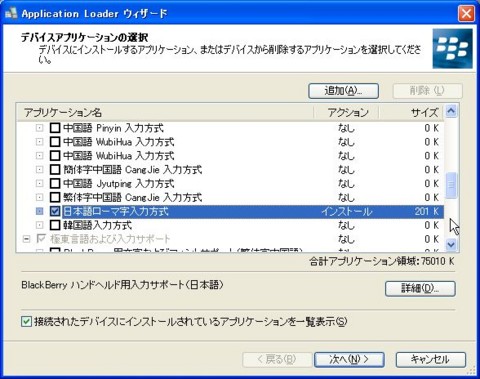480x379 pixels.
Task: Sort by the アクション column header
Action: (346, 112)
